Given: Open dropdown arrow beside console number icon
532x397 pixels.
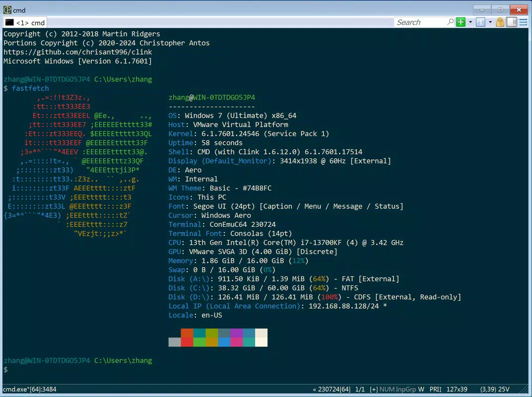Looking at the screenshot, I should point(490,22).
